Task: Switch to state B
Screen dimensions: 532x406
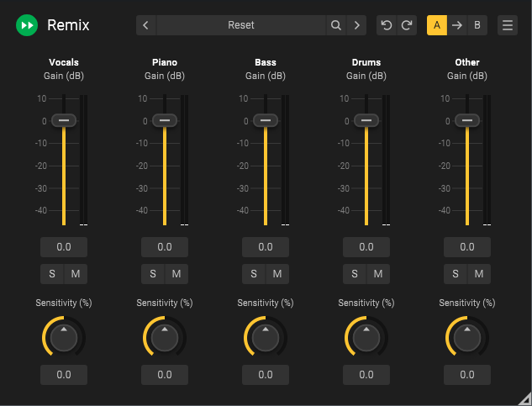Action: click(x=477, y=25)
